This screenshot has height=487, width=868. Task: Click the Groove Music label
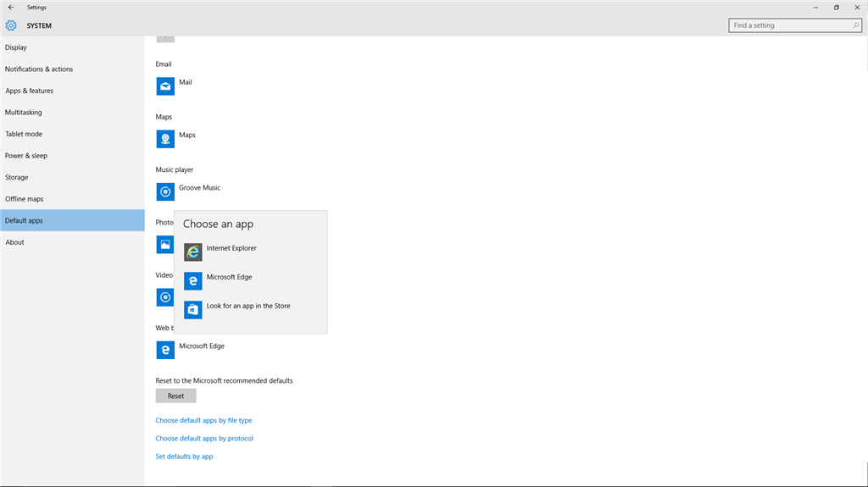199,188
